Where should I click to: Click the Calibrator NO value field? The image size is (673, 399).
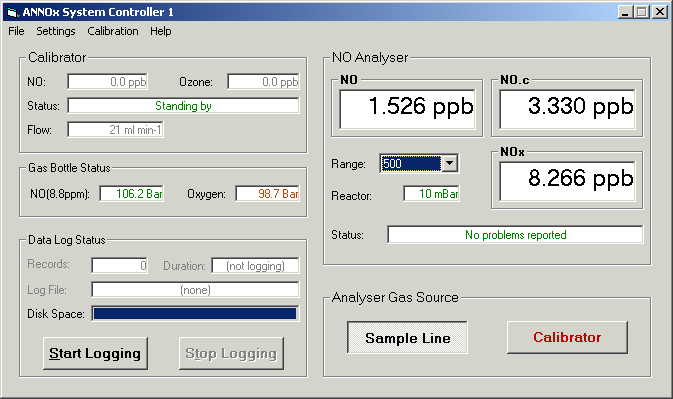tap(107, 82)
